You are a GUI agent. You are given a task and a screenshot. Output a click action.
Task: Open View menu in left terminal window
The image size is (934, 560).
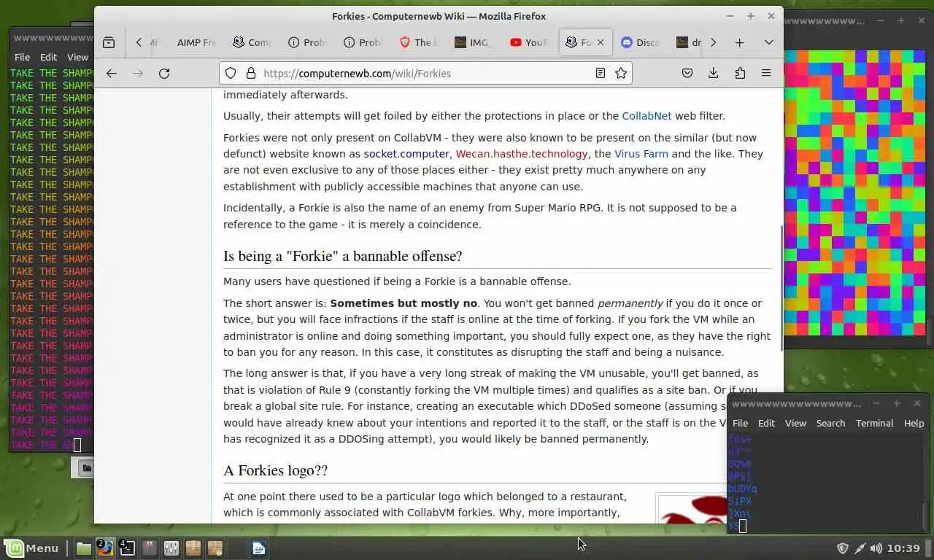77,57
